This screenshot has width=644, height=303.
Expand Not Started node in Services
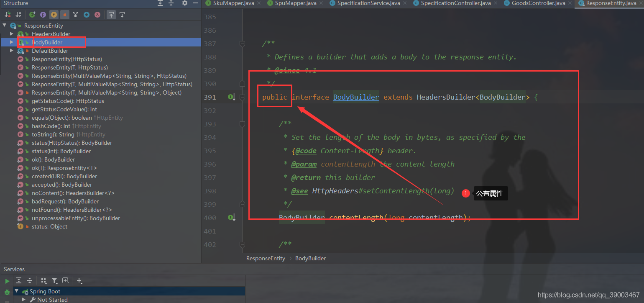[x=24, y=300]
